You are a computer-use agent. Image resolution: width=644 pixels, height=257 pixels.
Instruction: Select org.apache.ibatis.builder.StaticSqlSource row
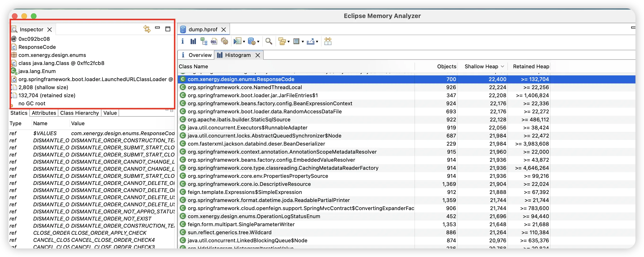tap(406, 119)
